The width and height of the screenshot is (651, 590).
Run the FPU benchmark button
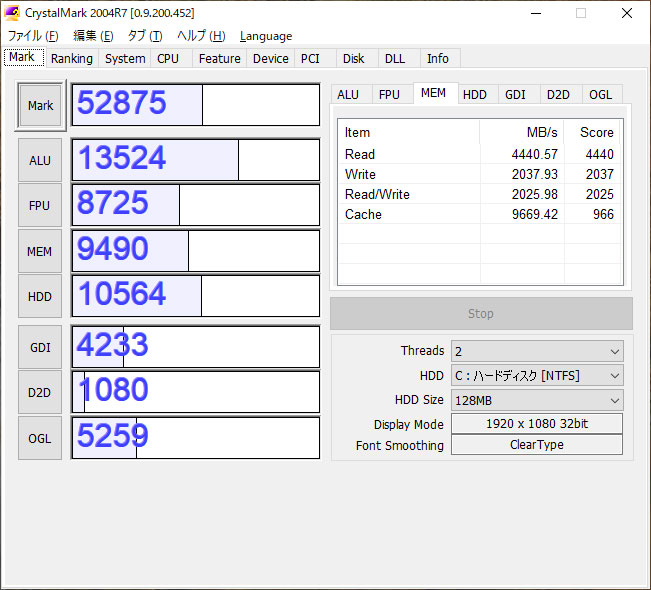[x=40, y=206]
